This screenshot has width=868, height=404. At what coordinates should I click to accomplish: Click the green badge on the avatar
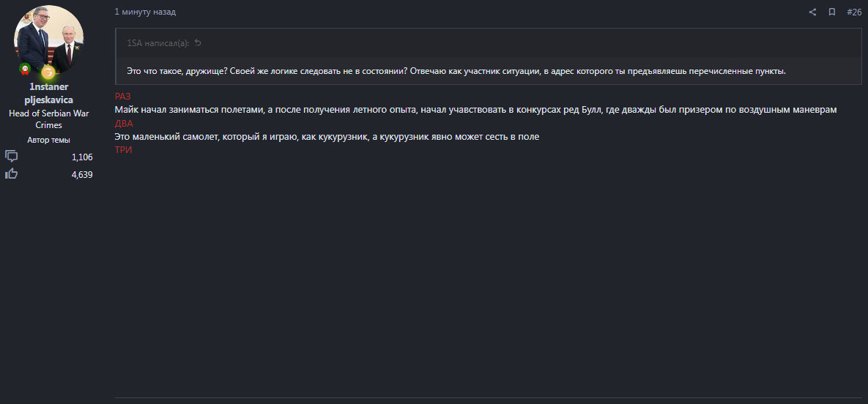point(24,70)
